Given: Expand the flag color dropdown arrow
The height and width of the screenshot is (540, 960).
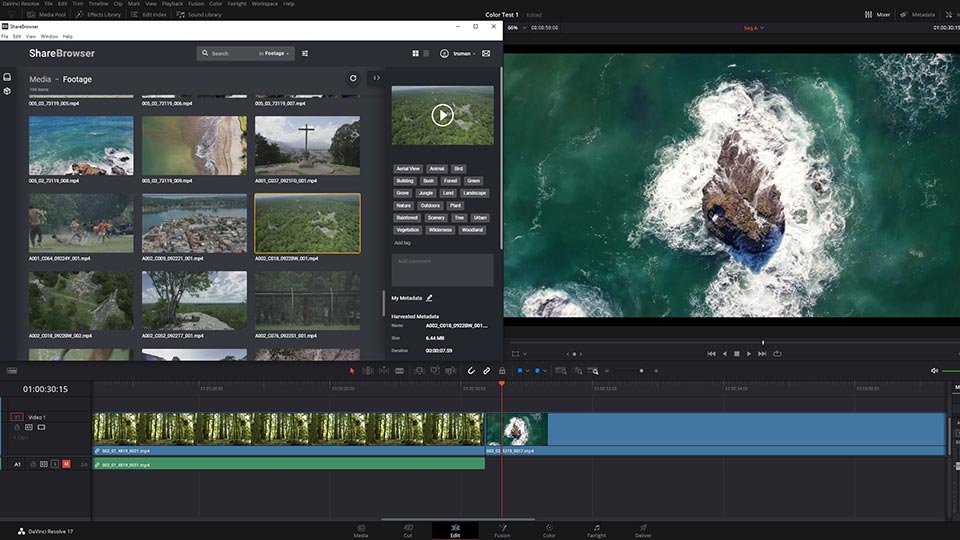Looking at the screenshot, I should click(527, 370).
